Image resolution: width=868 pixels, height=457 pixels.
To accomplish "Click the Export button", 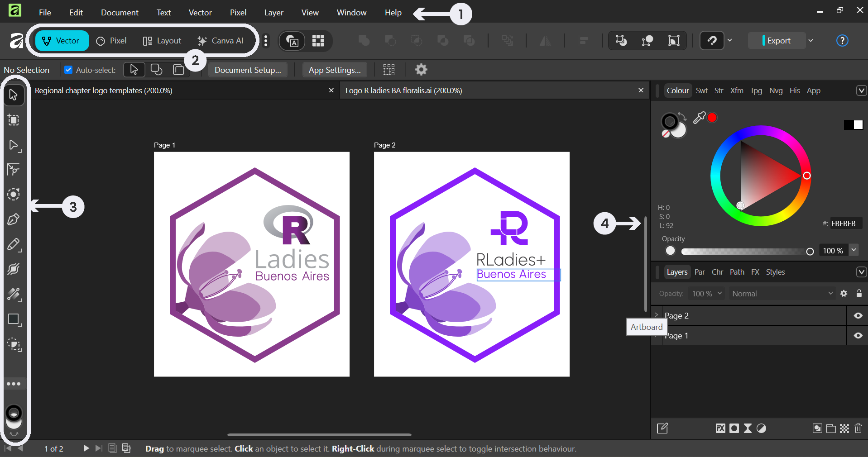I will (777, 41).
